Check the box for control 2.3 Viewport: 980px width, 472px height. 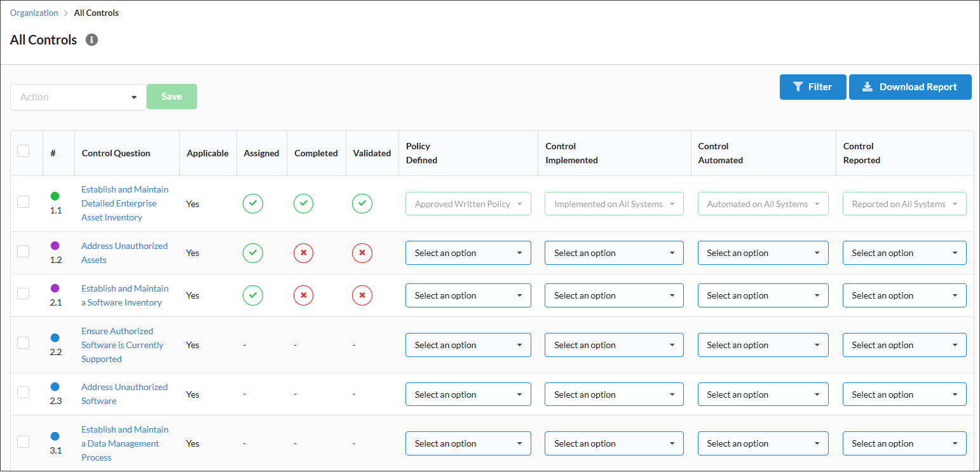pos(24,392)
